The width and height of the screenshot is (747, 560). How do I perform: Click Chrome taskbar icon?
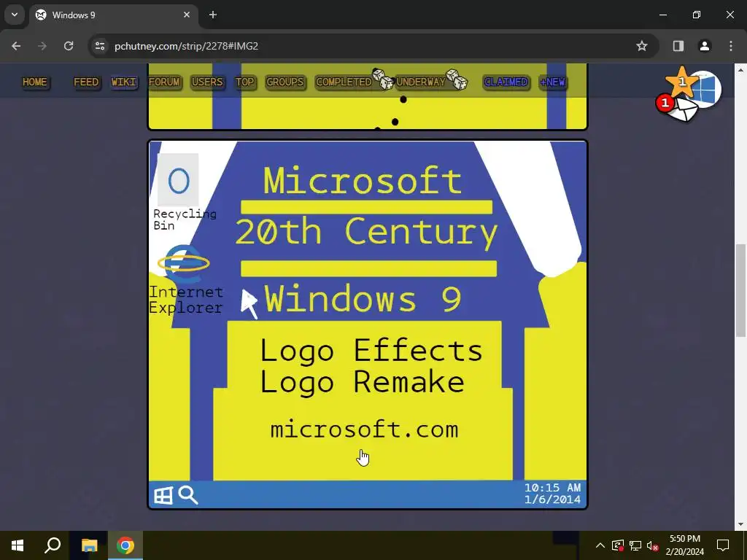point(125,545)
